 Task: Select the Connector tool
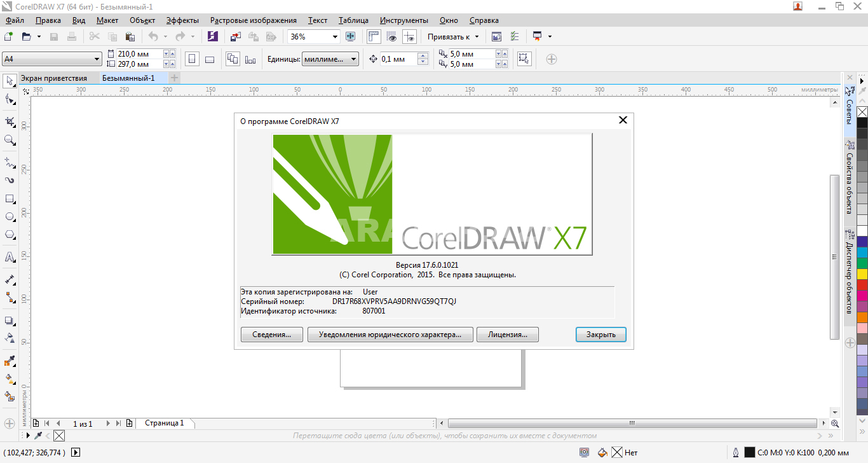[10, 297]
